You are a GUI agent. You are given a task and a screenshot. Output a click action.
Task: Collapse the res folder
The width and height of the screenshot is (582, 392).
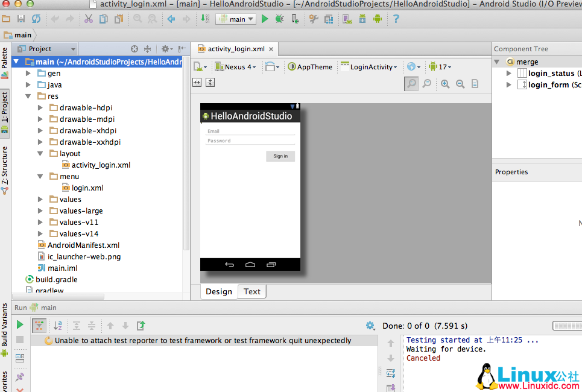[28, 96]
